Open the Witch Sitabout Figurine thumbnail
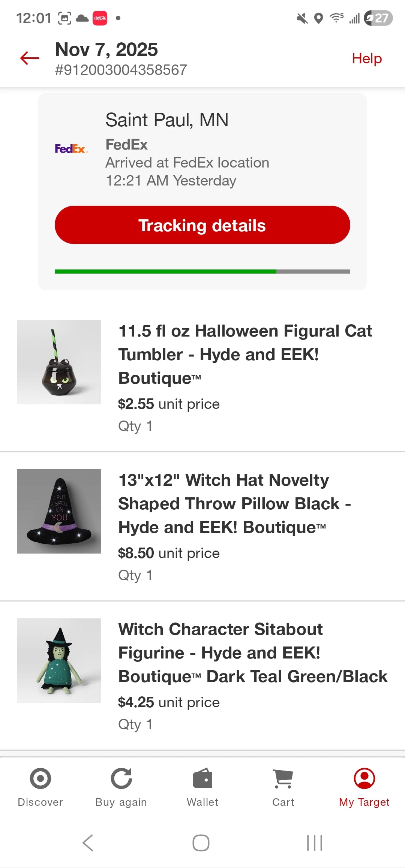This screenshot has width=405, height=868. pos(59,660)
